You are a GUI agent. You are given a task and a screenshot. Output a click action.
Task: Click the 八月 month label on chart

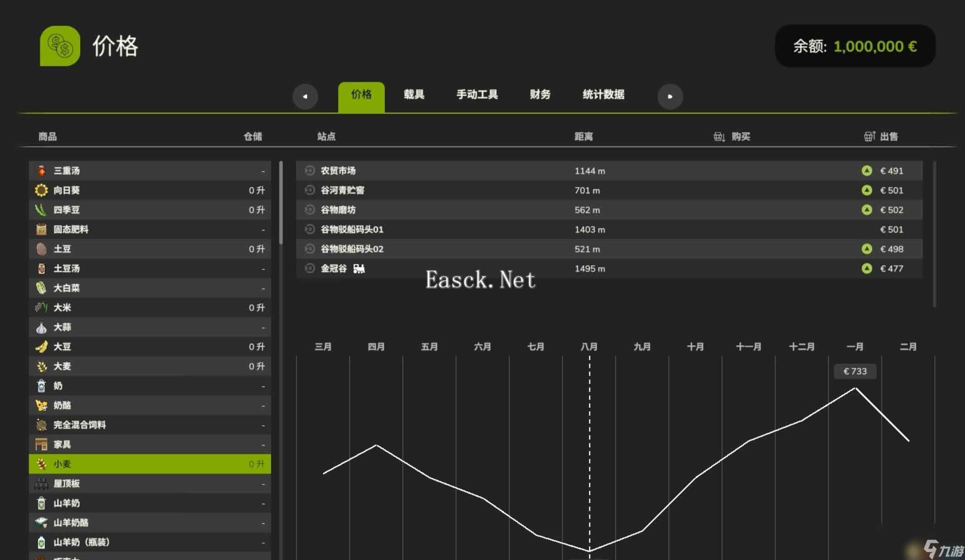(x=589, y=347)
